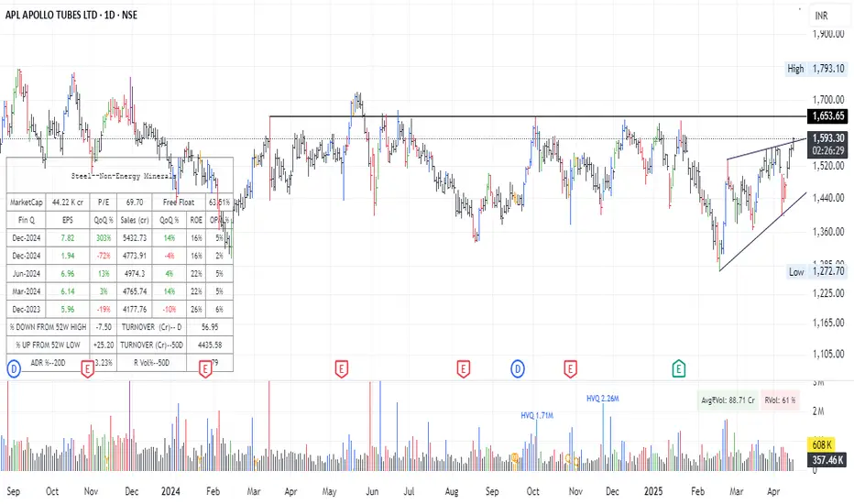Image resolution: width=854 pixels, height=504 pixels.
Task: Click the QoQ value -19%
Action: point(104,309)
